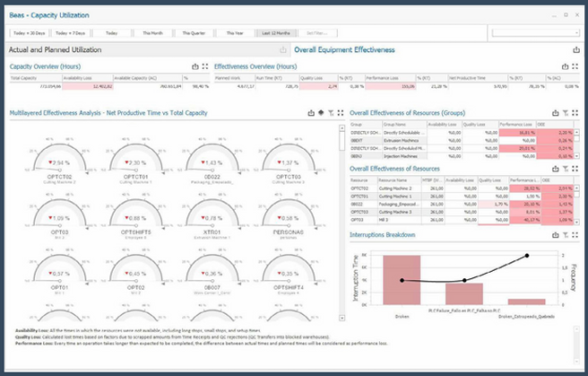Export the Capacity Overview (Hours) panel

[195, 66]
